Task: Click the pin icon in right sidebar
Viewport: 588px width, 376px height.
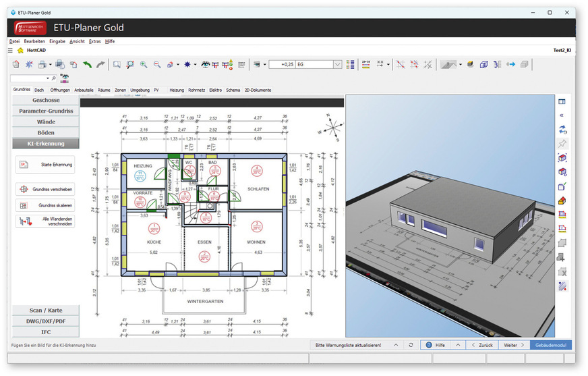Action: click(x=562, y=143)
